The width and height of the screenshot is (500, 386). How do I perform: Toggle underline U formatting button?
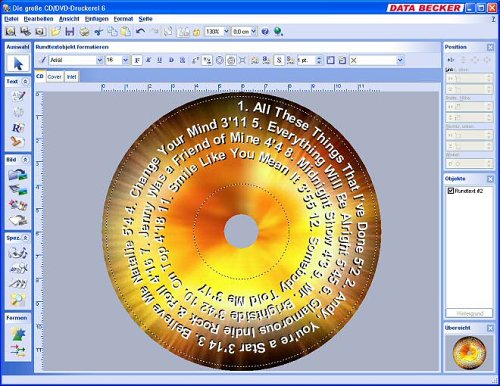point(159,60)
